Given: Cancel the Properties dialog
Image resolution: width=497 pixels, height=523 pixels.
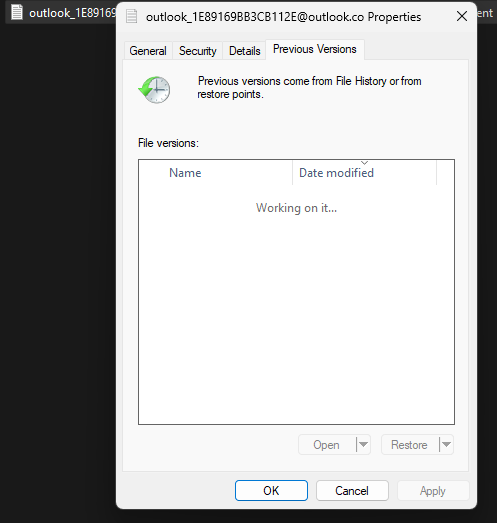Looking at the screenshot, I should [352, 491].
